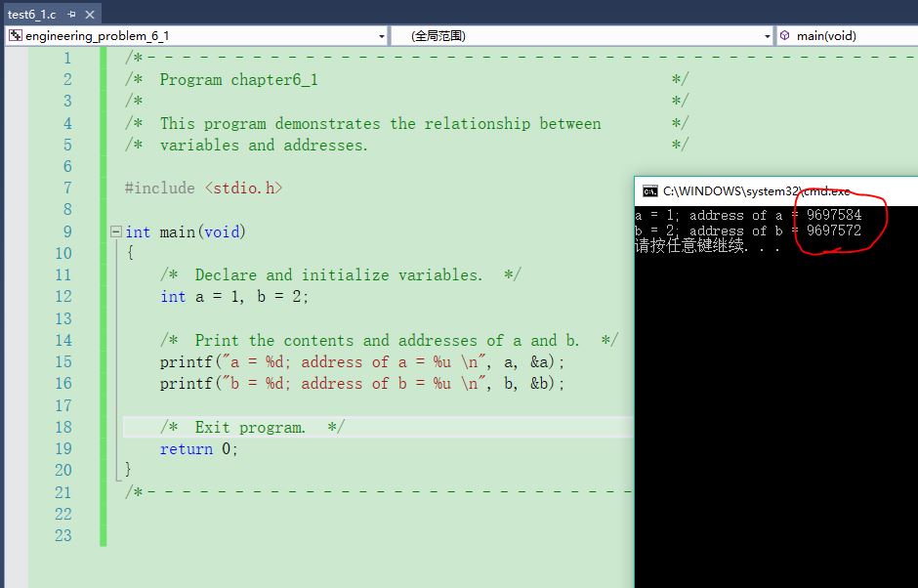Screen dimensions: 918x588
Task: Open the engineering_problem_6_1 project dropdown
Action: pos(382,36)
